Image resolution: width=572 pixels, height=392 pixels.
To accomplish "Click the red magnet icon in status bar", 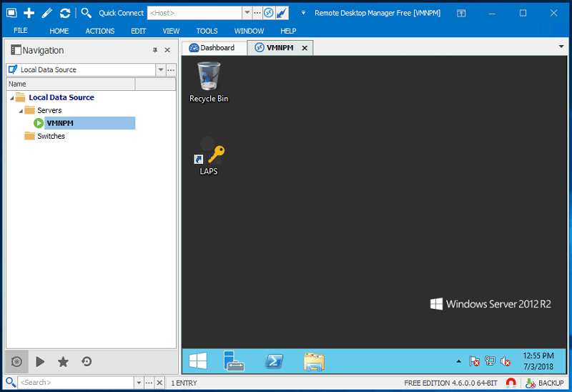I will point(511,383).
